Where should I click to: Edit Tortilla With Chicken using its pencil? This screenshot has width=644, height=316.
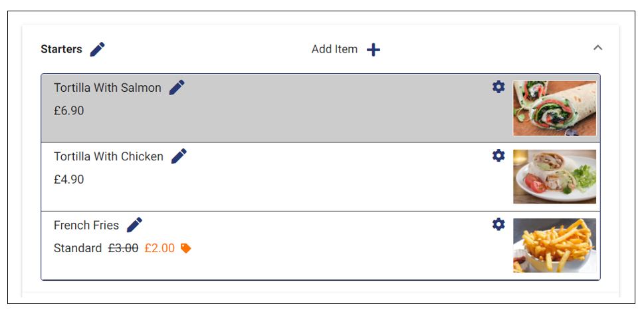(179, 156)
